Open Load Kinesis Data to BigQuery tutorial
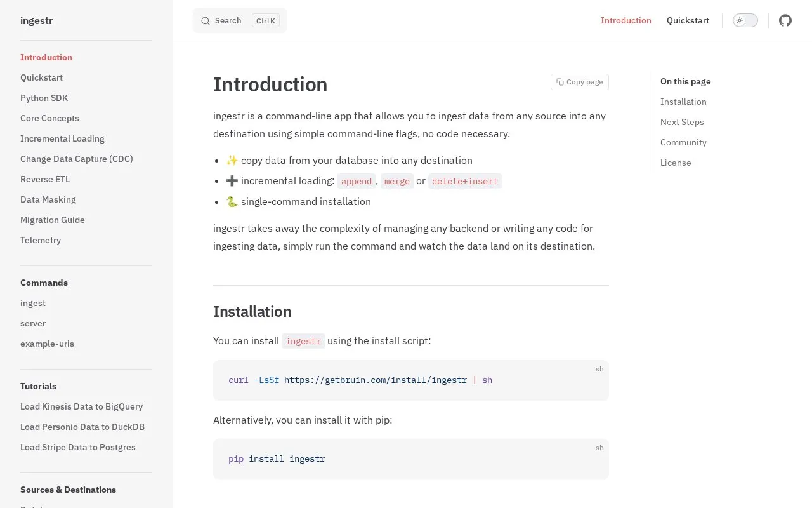This screenshot has height=508, width=812. coord(81,406)
